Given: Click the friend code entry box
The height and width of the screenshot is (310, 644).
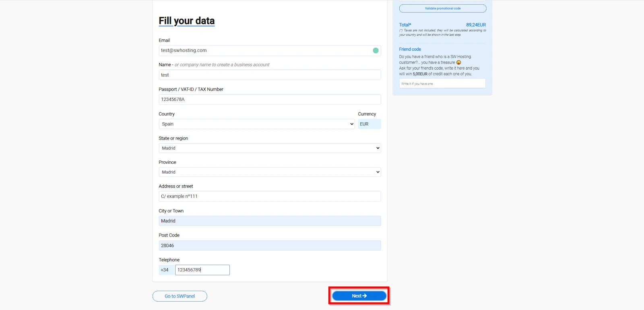Looking at the screenshot, I should coord(442,84).
